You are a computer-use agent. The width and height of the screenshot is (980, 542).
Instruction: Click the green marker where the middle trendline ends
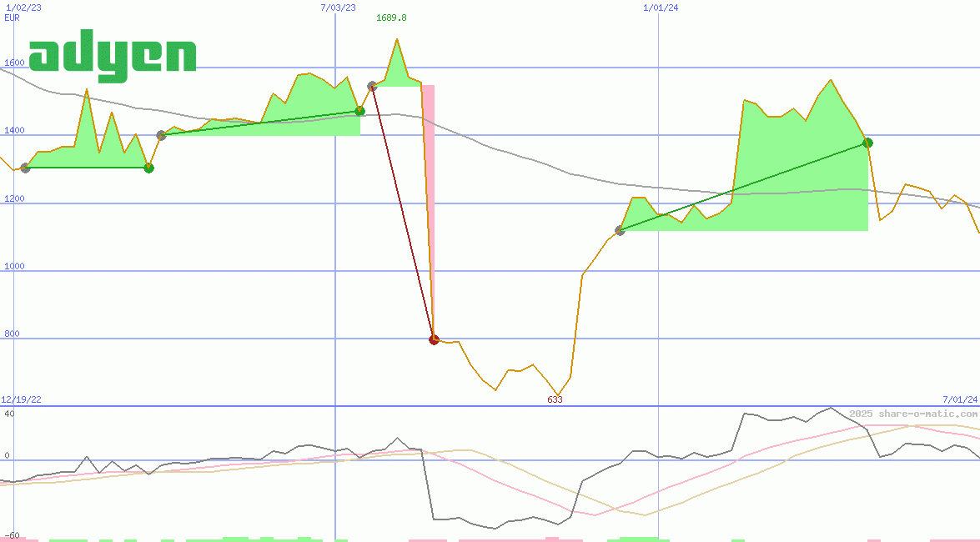pos(360,110)
